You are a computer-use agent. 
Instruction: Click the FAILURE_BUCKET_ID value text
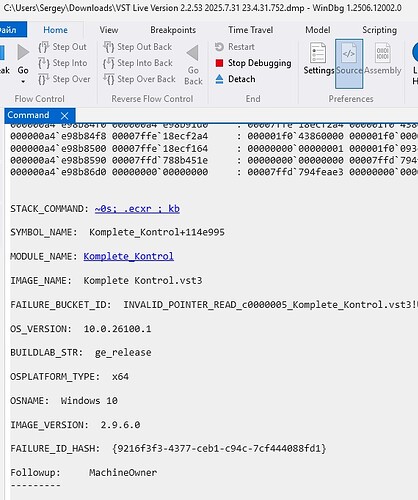coord(270,305)
